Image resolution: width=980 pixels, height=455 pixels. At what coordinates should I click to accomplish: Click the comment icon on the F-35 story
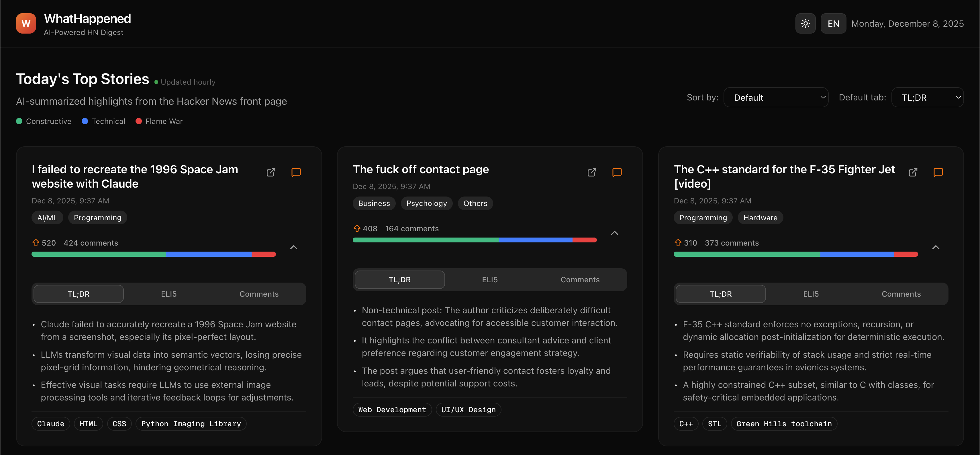click(938, 172)
